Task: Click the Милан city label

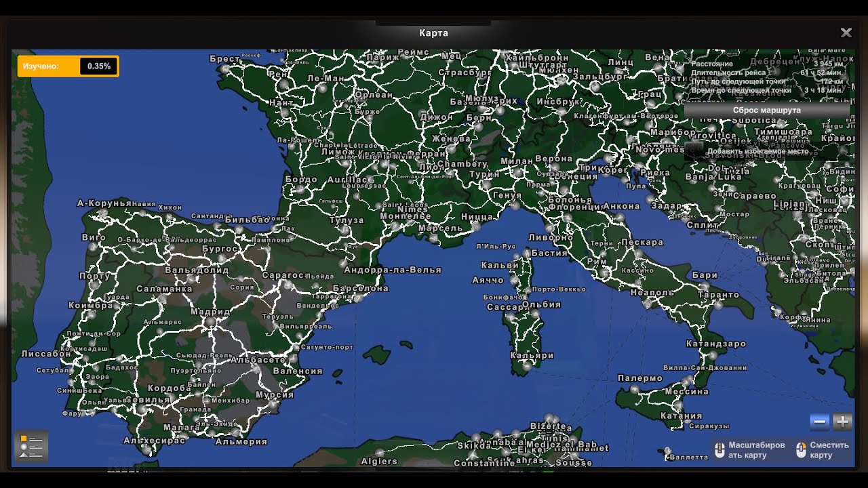Action: click(x=517, y=161)
